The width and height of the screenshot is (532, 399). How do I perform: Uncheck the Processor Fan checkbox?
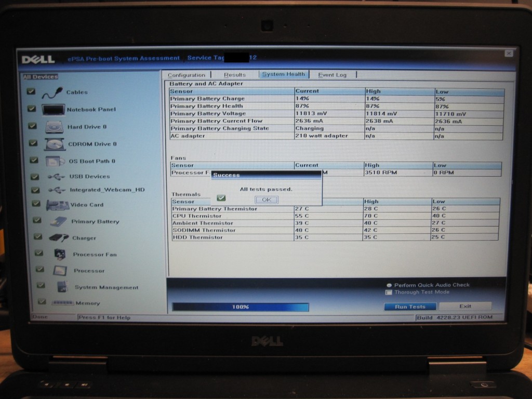pyautogui.click(x=39, y=253)
